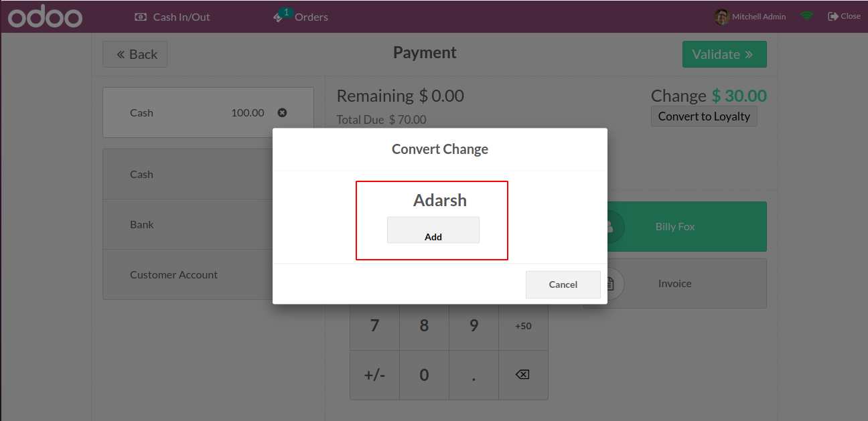Tap the +50 numpad key
The width and height of the screenshot is (868, 421).
coord(523,326)
